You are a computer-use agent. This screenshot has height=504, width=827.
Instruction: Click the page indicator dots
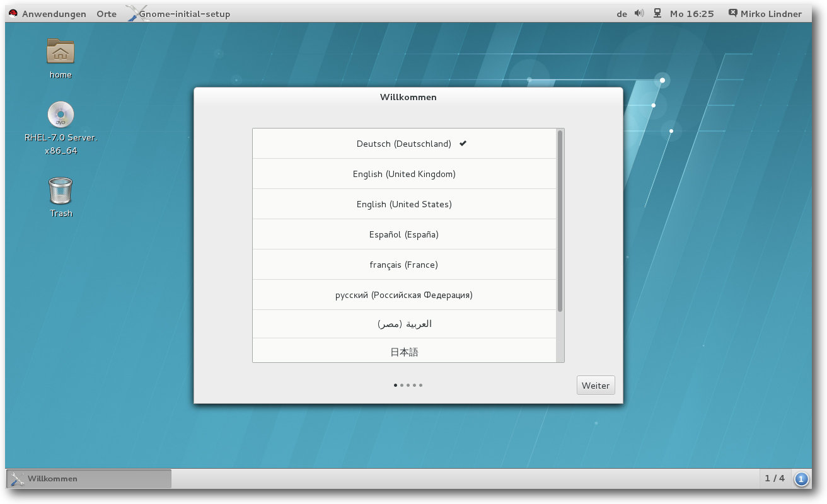click(408, 385)
